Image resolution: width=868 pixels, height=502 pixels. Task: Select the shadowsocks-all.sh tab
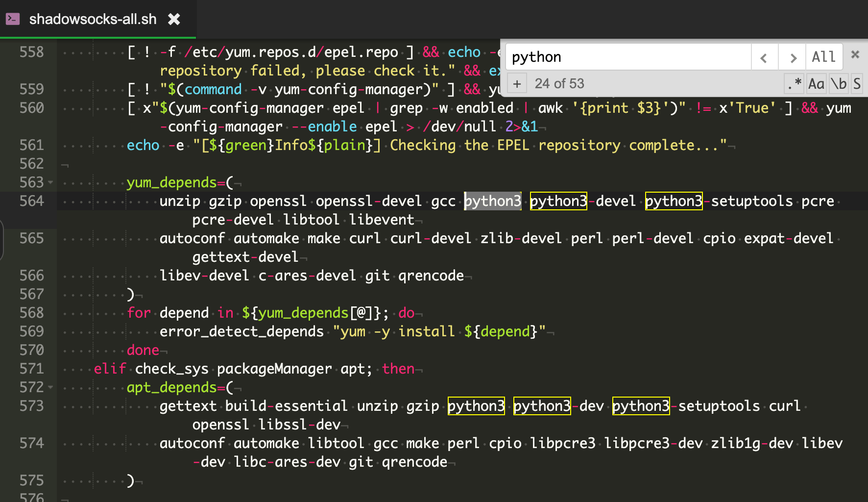coord(93,19)
